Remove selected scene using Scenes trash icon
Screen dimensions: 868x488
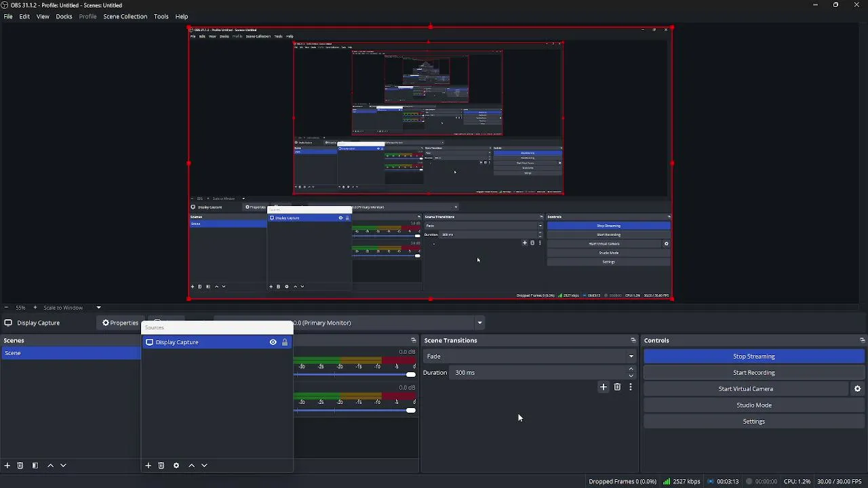point(20,466)
